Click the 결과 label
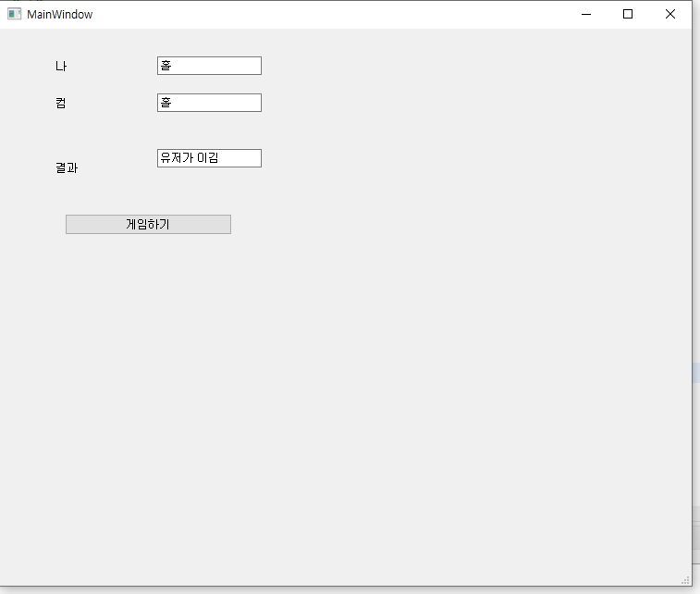 (x=67, y=167)
